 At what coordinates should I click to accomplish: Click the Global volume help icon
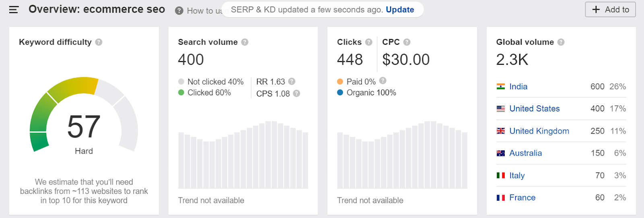coord(561,42)
